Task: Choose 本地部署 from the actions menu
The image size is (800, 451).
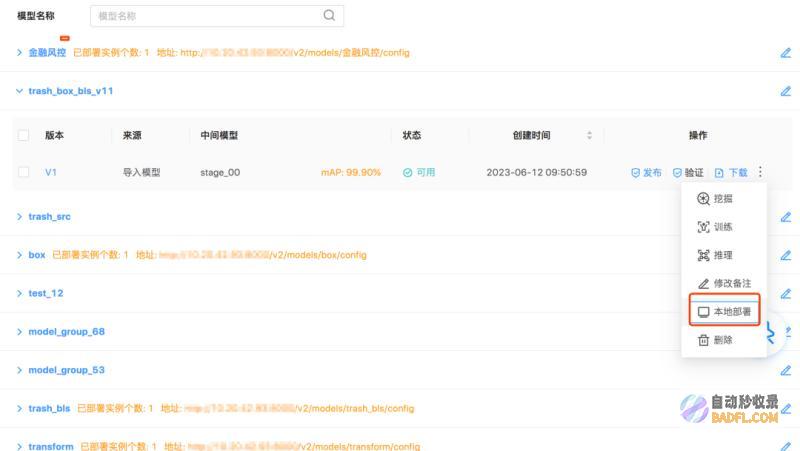Action: coord(724,312)
